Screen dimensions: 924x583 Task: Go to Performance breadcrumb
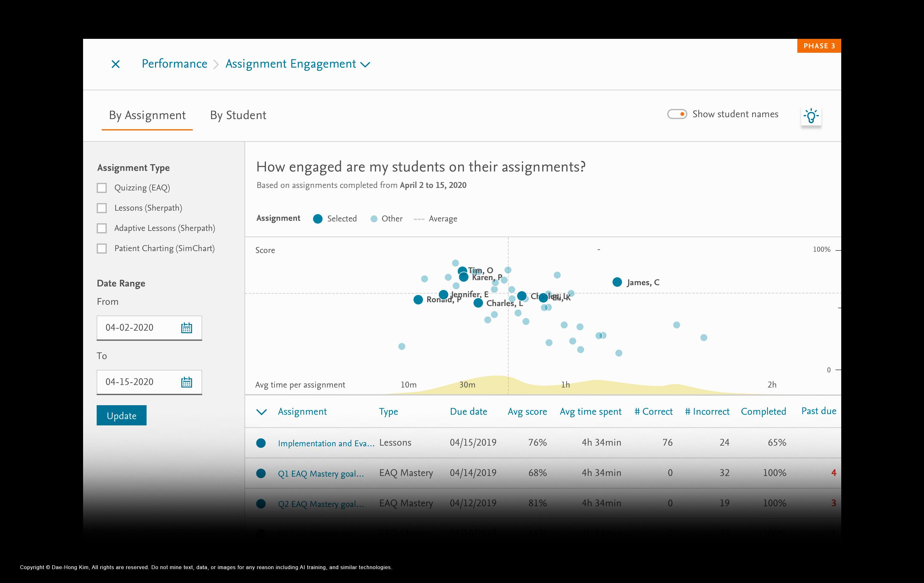174,64
